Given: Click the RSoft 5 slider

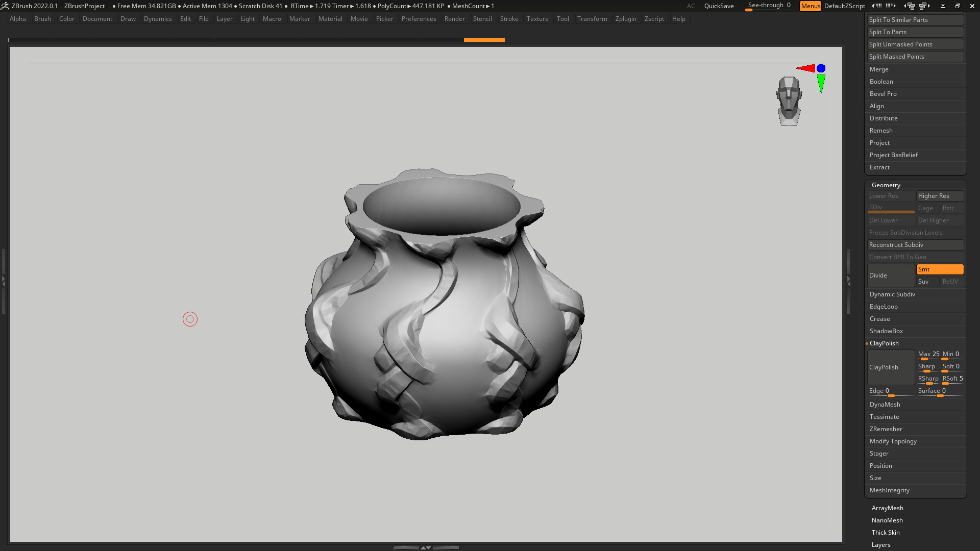Looking at the screenshot, I should (x=952, y=379).
